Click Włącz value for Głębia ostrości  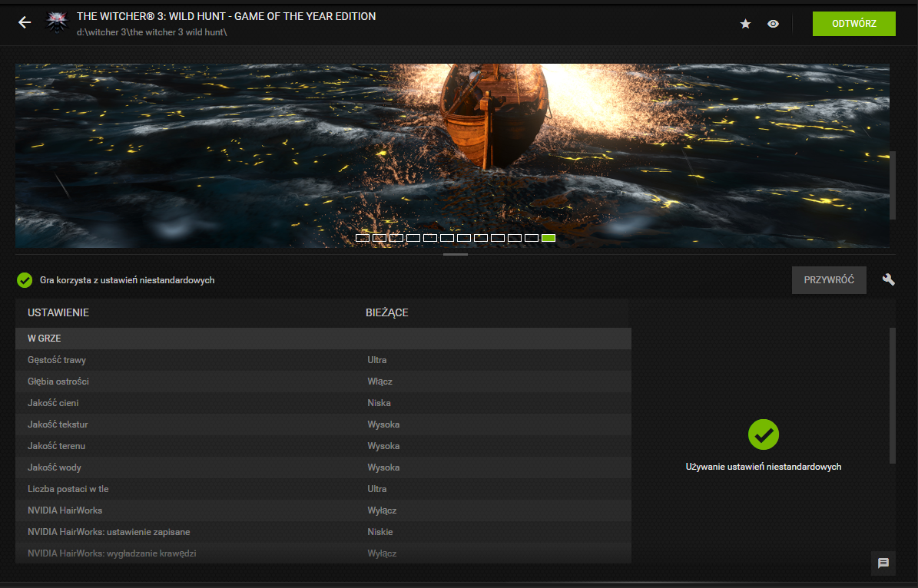point(380,382)
